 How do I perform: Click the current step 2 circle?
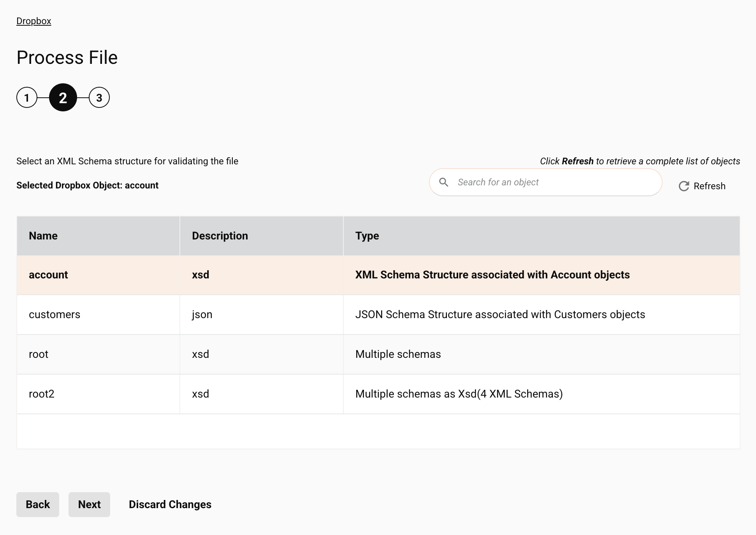pyautogui.click(x=63, y=98)
